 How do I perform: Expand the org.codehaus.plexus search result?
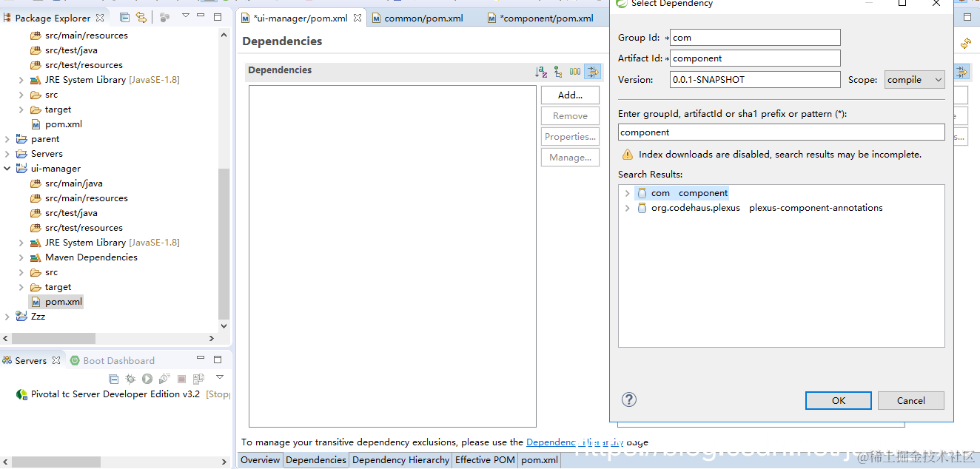(627, 208)
